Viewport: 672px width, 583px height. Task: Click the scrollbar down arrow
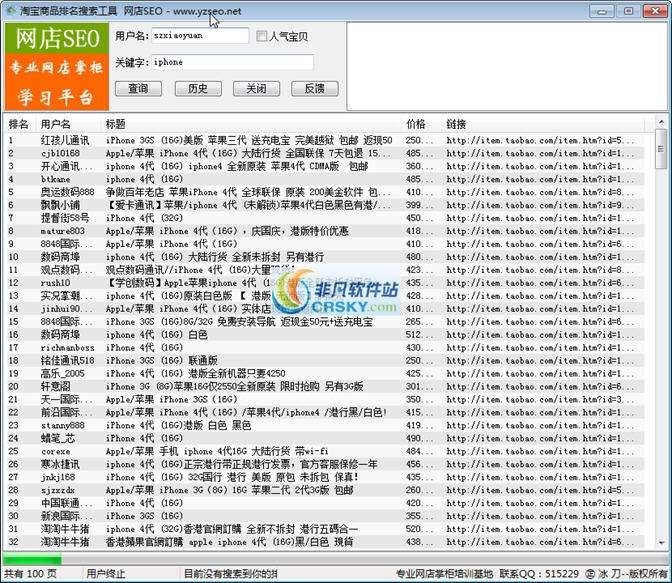pos(661,543)
